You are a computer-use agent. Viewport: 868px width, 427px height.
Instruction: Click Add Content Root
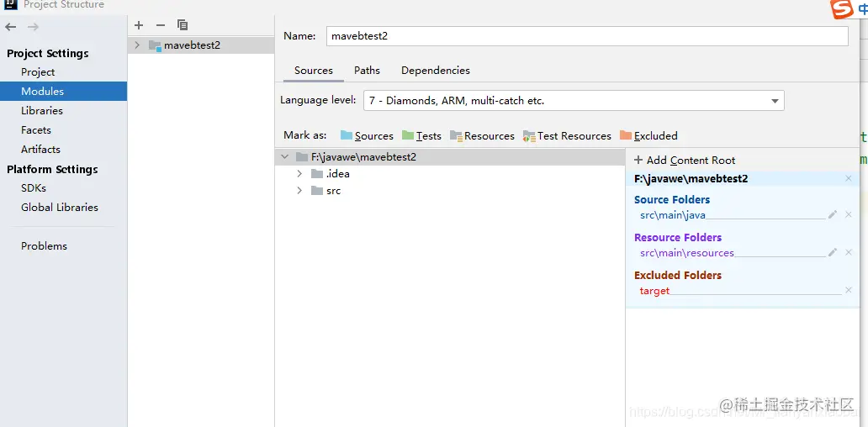click(685, 161)
